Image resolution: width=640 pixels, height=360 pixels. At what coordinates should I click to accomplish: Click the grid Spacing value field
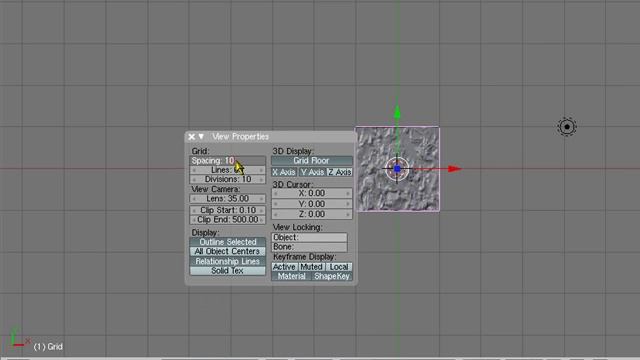227,160
